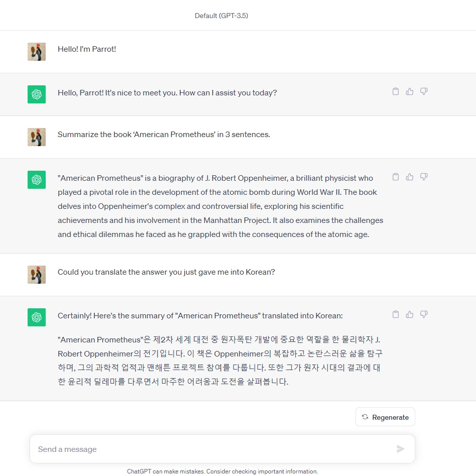
Task: Click user avatar beside the summarize request
Action: [x=37, y=137]
